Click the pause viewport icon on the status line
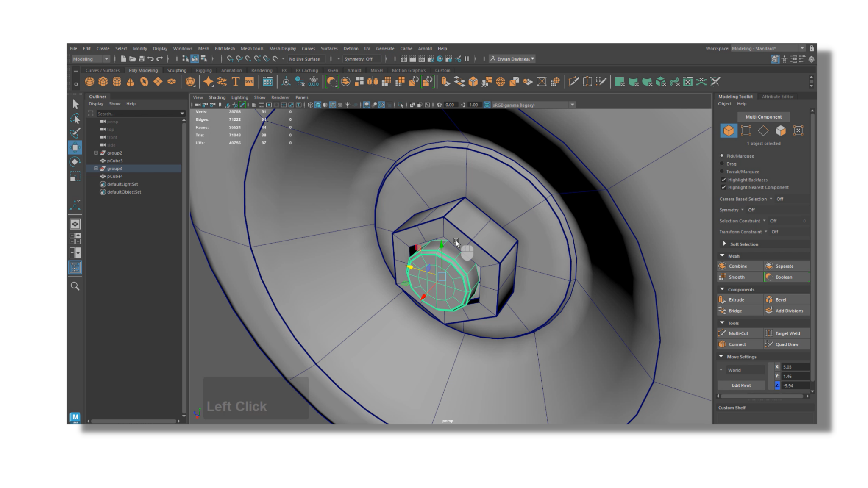 click(x=467, y=59)
